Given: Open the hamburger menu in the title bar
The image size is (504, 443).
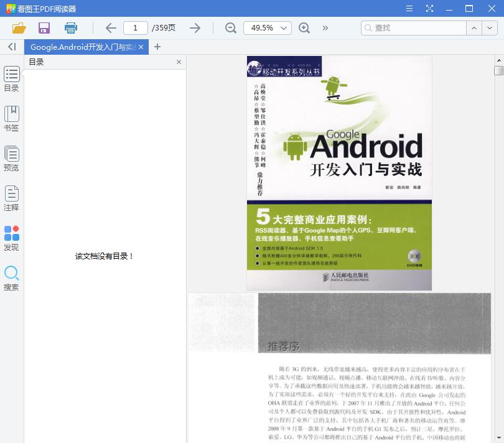Looking at the screenshot, I should click(x=409, y=9).
